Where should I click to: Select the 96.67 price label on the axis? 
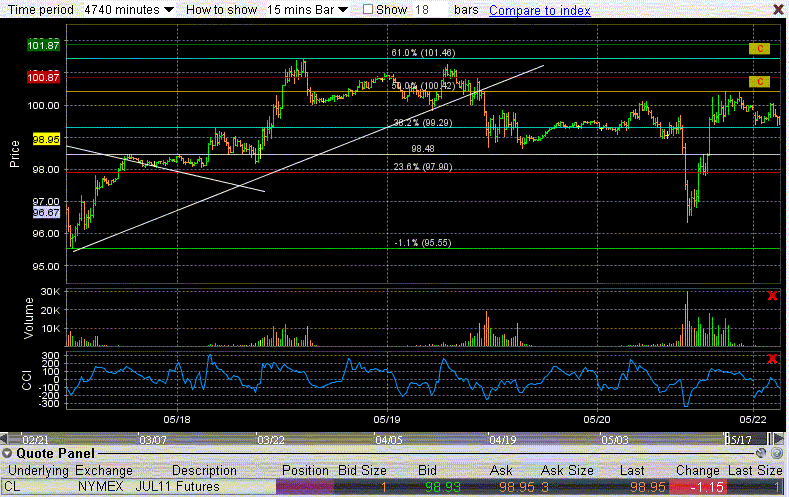46,212
